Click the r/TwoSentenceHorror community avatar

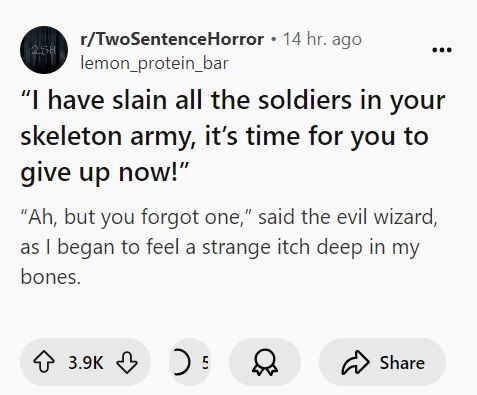(x=44, y=50)
